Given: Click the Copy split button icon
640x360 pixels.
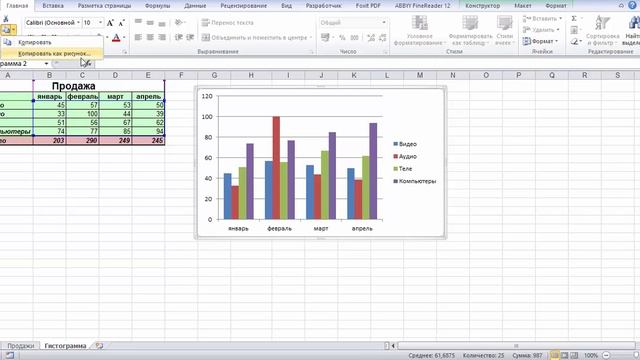Looking at the screenshot, I should 6,30.
